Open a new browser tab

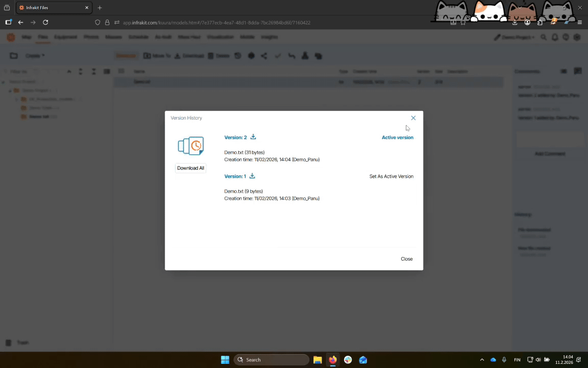pos(100,8)
